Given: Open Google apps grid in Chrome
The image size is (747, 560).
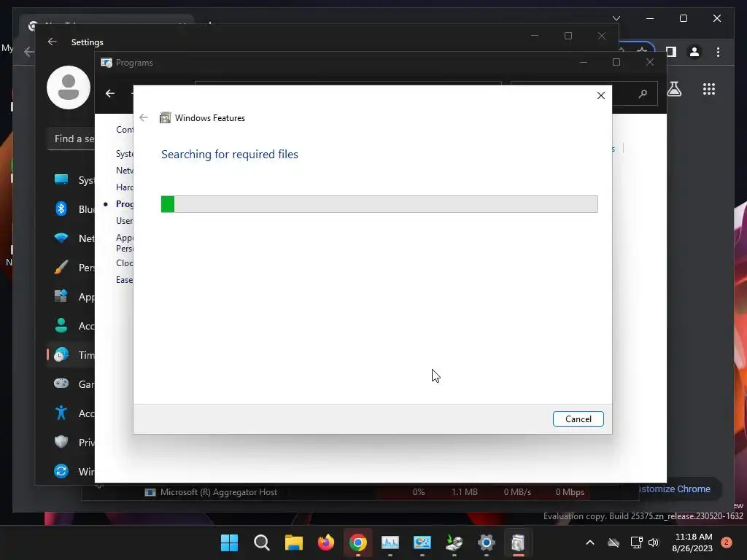Looking at the screenshot, I should pyautogui.click(x=709, y=89).
